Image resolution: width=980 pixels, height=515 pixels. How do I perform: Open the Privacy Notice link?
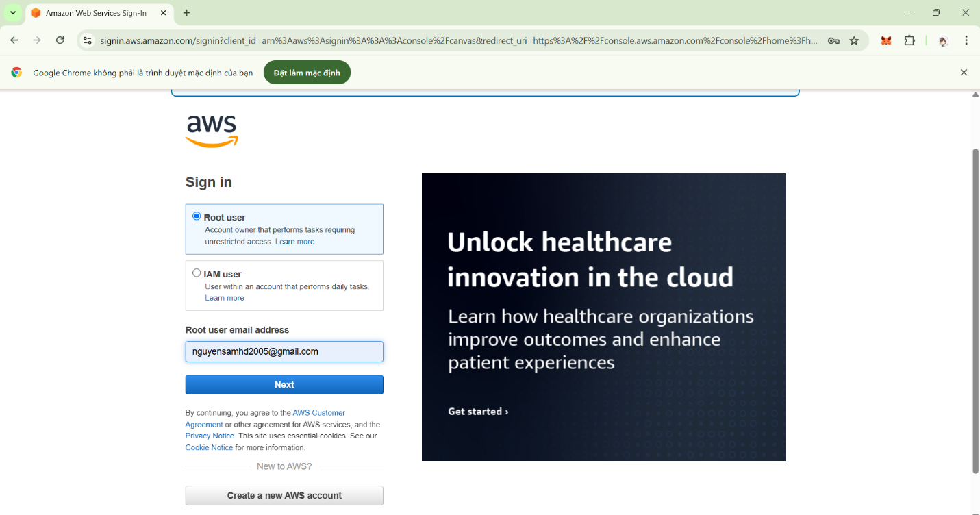[209, 436]
